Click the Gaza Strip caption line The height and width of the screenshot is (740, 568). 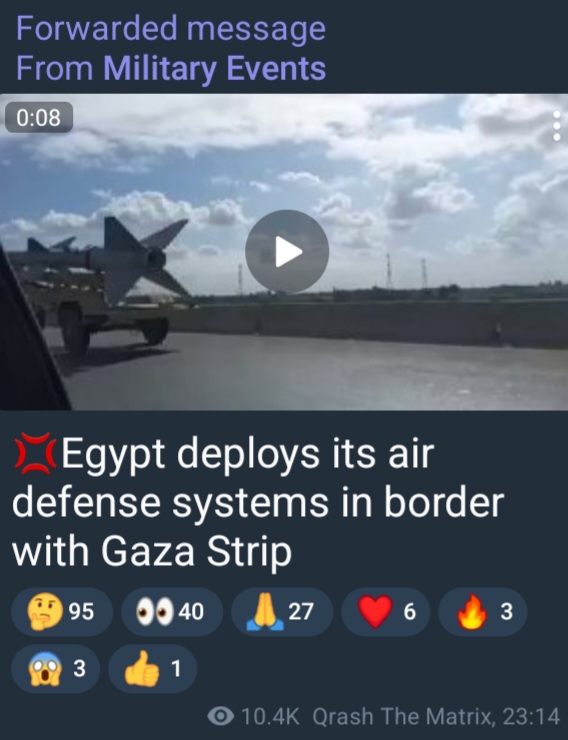(x=152, y=551)
